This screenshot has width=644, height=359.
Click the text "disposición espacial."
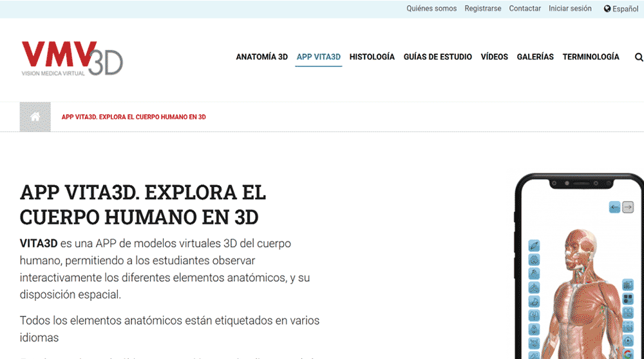[x=70, y=295]
